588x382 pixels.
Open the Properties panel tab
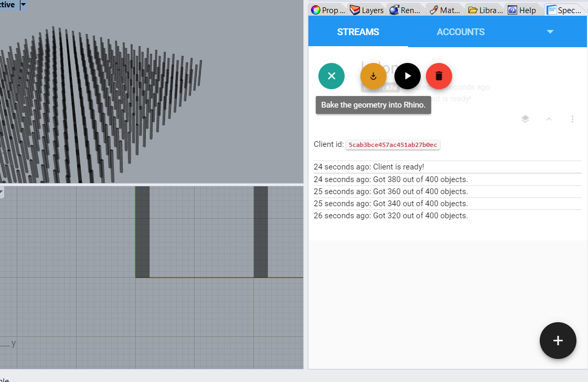328,10
